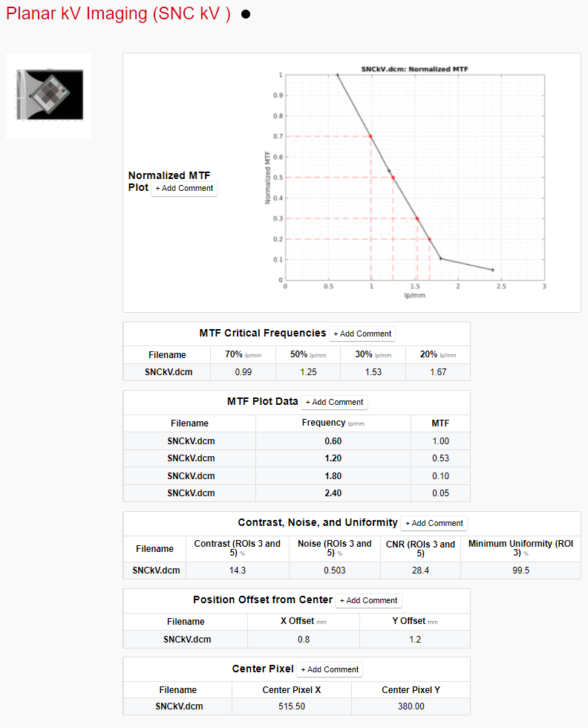Screen dimensions: 588x728
Task: Select the 2.40 frequency row in MTF Plot Data
Action: 333,493
